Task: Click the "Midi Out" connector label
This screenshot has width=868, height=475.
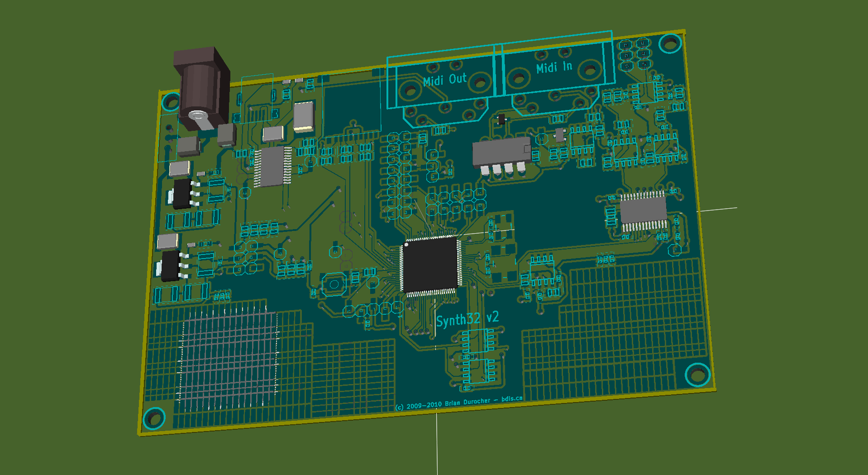Action: click(444, 80)
